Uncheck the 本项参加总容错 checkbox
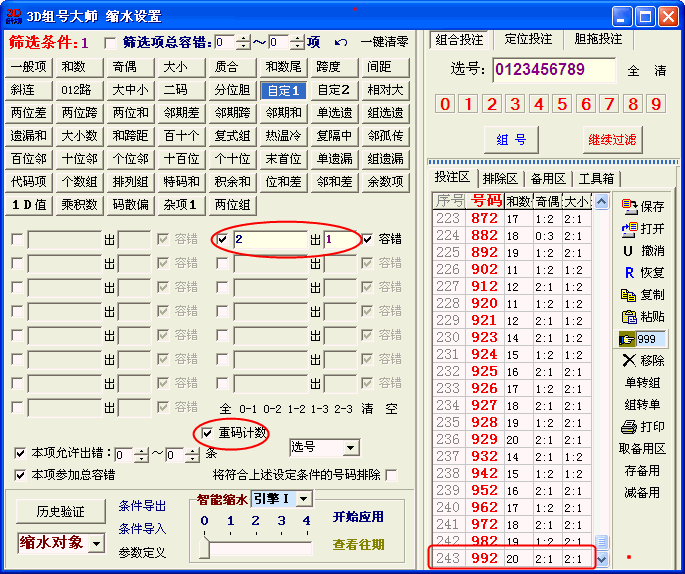The height and width of the screenshot is (574, 685). point(21,474)
